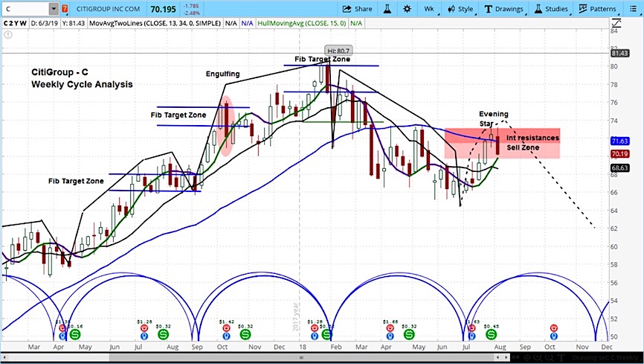This screenshot has width=644, height=364.
Task: Click the July red earnings icon under first $1.28
Action: tap(144, 328)
